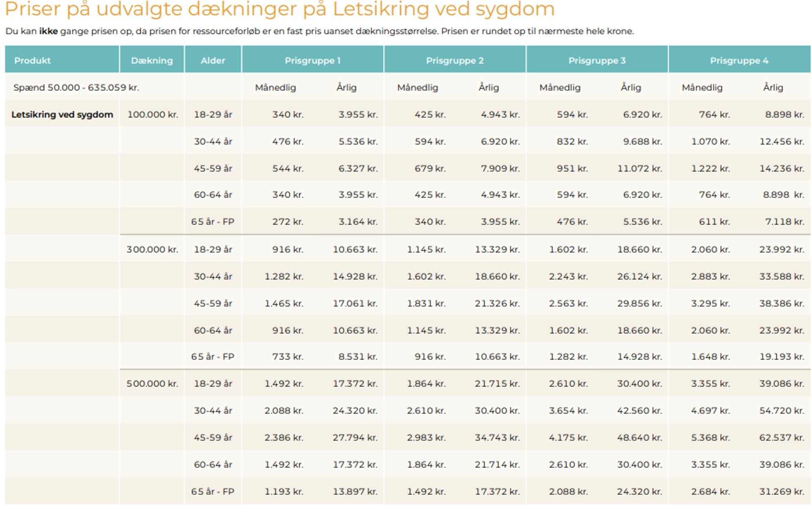
Task: Click the '7.118 kr.' price cell
Action: [785, 221]
